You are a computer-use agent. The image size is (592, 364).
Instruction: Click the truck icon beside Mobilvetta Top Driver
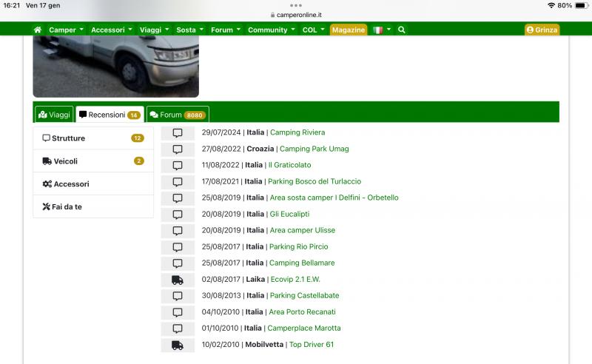click(178, 345)
